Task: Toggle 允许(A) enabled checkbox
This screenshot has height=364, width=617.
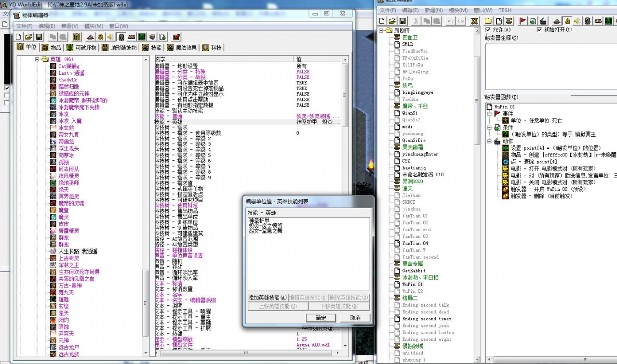Action: (x=488, y=30)
